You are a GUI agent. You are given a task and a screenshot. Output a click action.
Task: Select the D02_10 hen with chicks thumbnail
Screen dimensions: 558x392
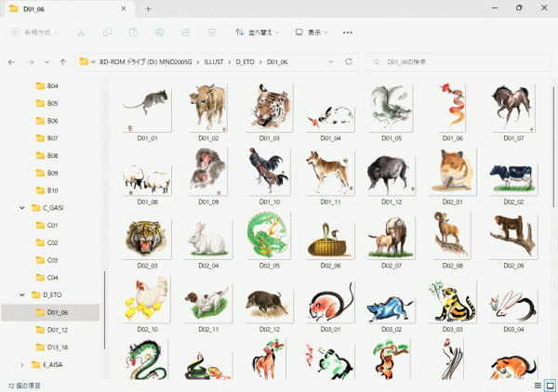147,299
